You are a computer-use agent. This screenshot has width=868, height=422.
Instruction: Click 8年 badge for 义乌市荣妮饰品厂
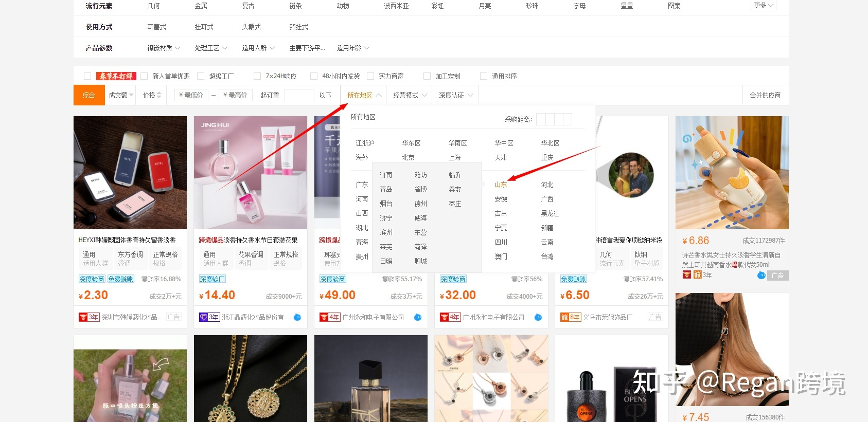[571, 317]
